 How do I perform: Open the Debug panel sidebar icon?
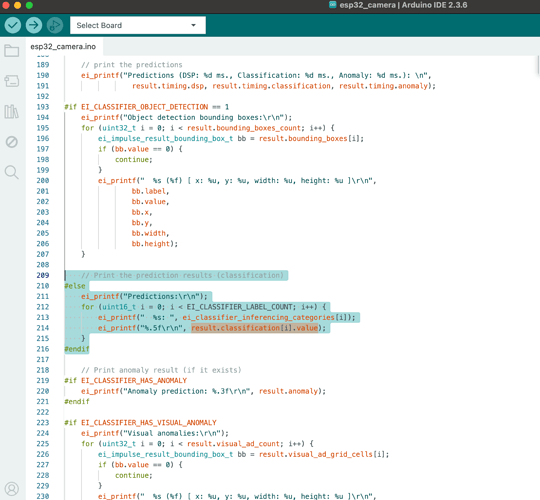12,142
